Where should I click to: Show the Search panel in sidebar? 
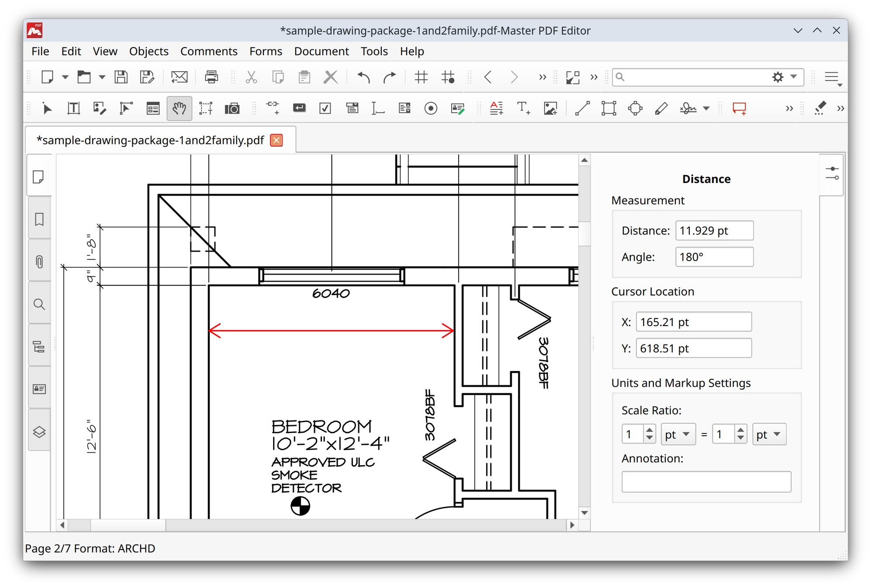coord(39,304)
